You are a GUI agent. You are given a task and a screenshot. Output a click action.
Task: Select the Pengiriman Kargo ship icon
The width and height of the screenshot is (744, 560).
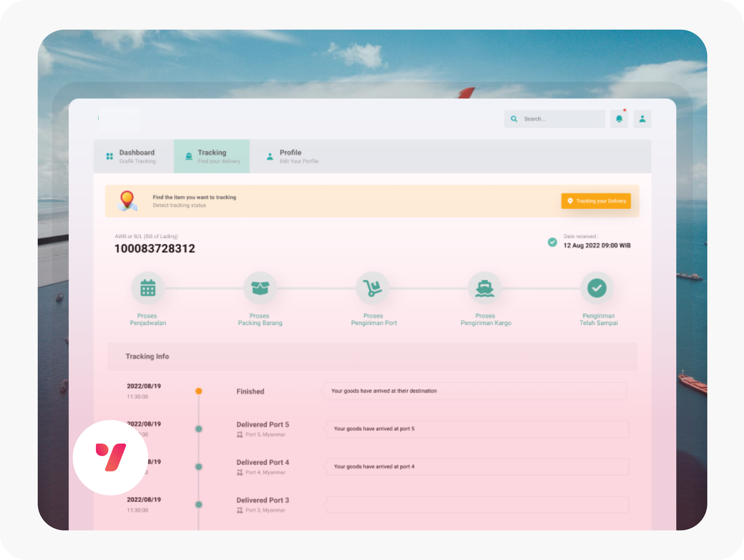(485, 288)
